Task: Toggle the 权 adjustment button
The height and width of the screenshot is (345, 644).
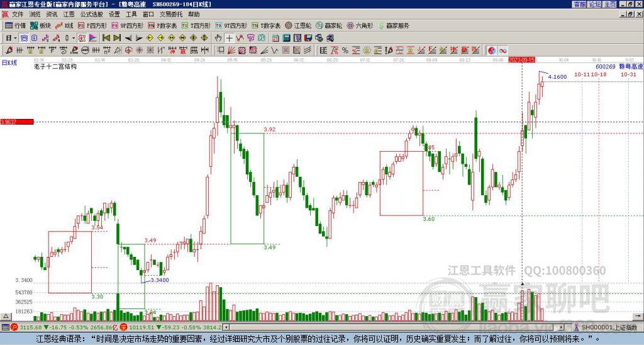Action: (82, 38)
